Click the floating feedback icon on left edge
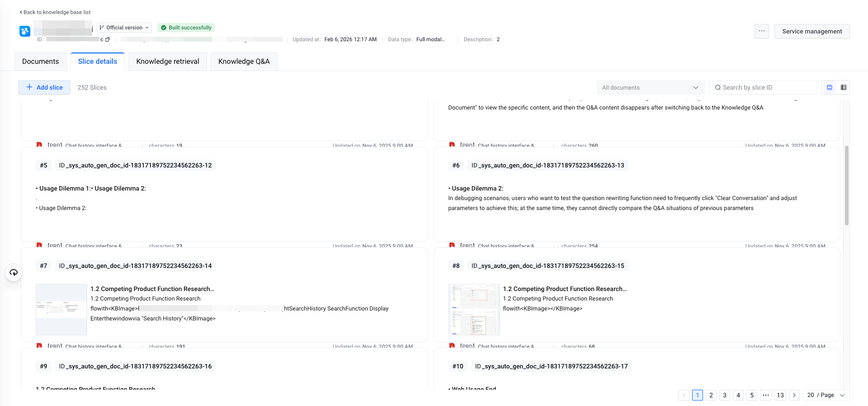868x406 pixels. tap(14, 272)
